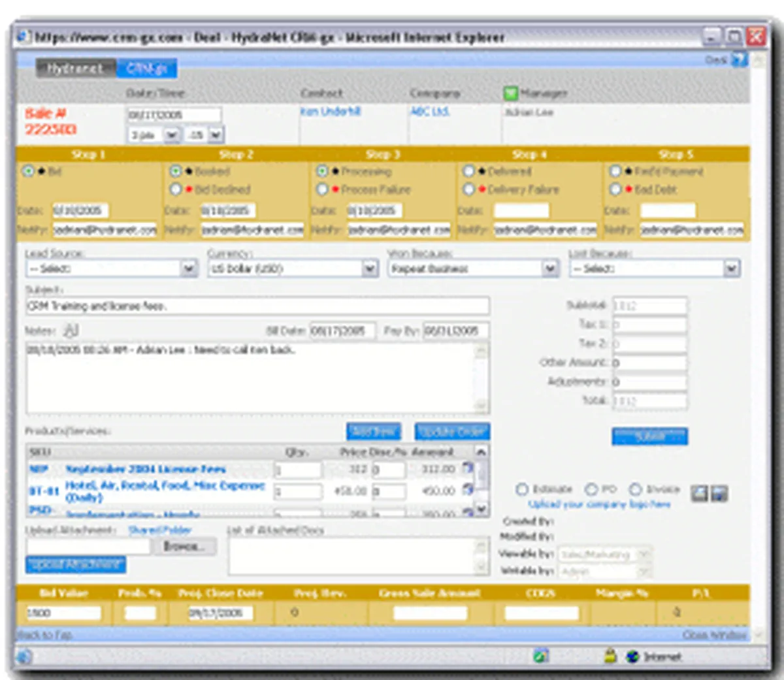Click the row icon for September 2004 License Fees
The width and height of the screenshot is (784, 680).
pos(468,468)
